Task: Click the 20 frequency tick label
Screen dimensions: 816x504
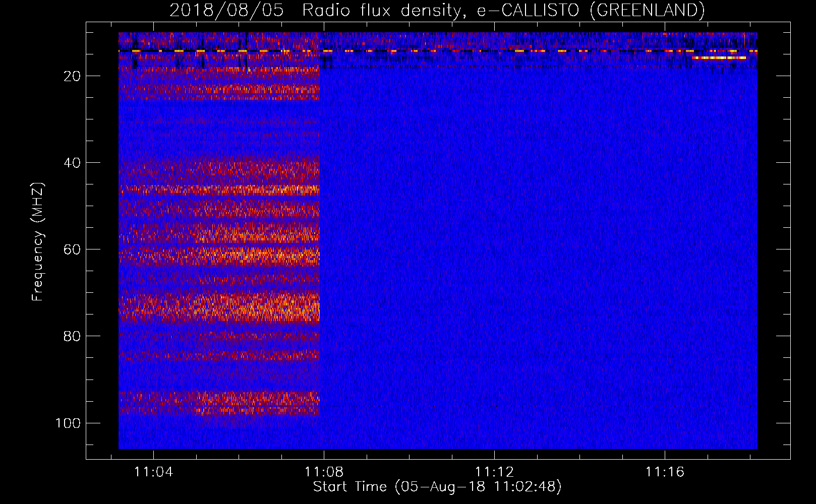Action: [72, 76]
